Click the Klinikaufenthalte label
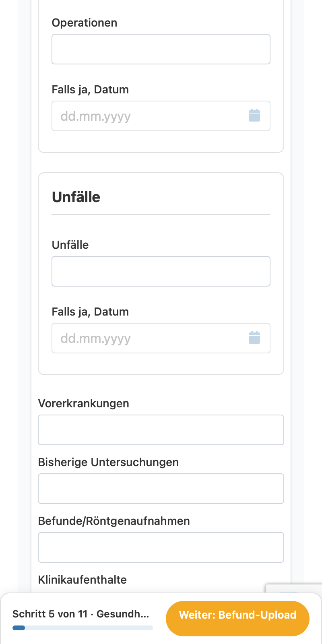322x644 pixels. coord(83,580)
